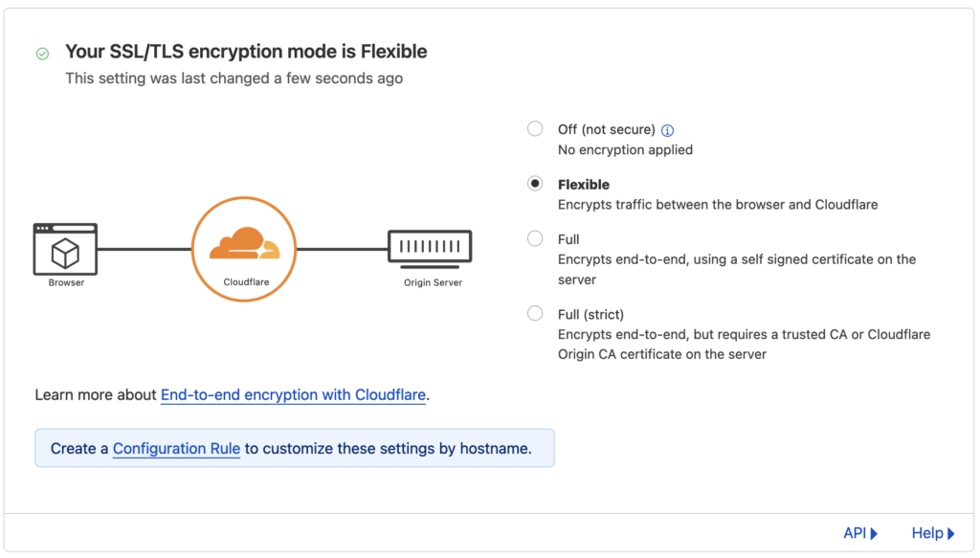Choose the Full encryption mode radio button
The height and width of the screenshot is (558, 980).
tap(535, 238)
